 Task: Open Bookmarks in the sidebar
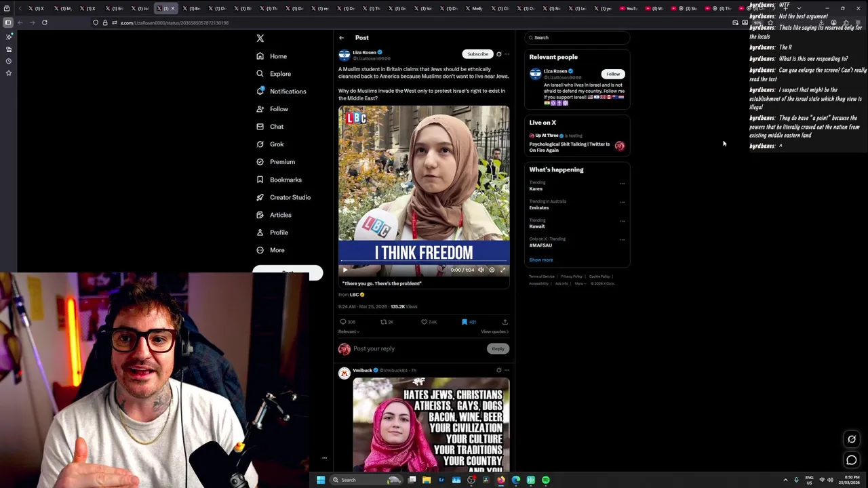click(279, 180)
